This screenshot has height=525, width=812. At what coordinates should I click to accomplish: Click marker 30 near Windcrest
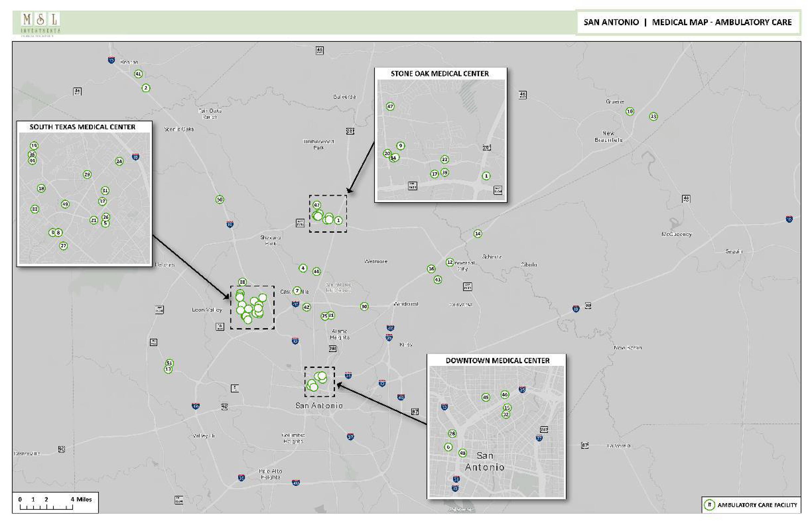pyautogui.click(x=364, y=306)
